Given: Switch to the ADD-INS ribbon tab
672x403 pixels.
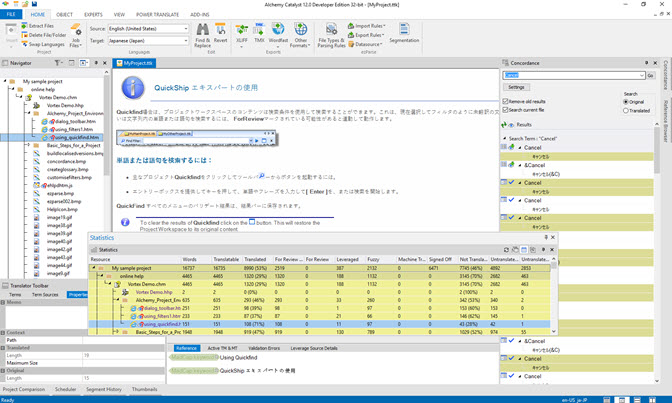Looking at the screenshot, I should point(199,15).
